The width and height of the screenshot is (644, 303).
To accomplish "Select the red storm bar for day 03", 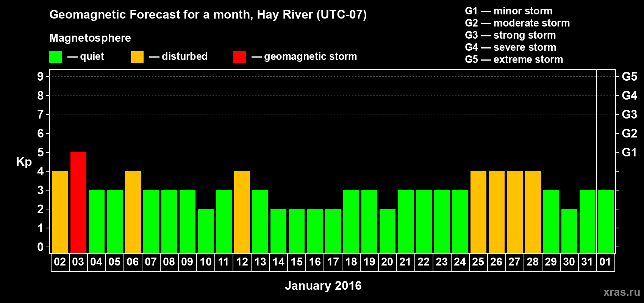I will point(78,203).
